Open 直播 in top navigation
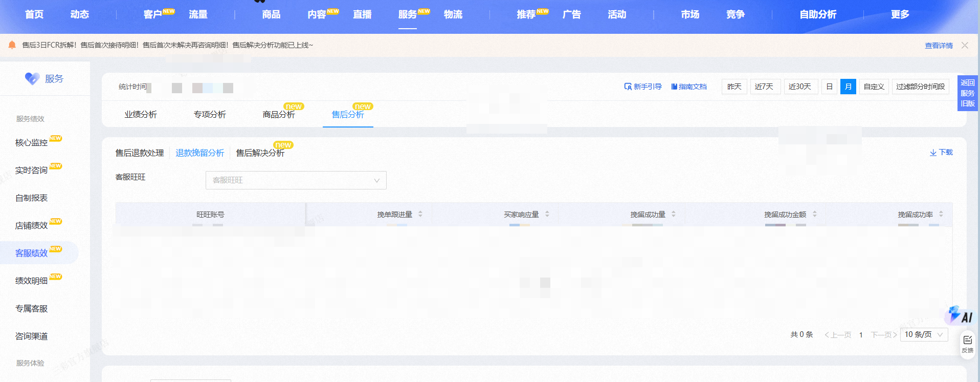Image resolution: width=980 pixels, height=382 pixels. tap(362, 14)
